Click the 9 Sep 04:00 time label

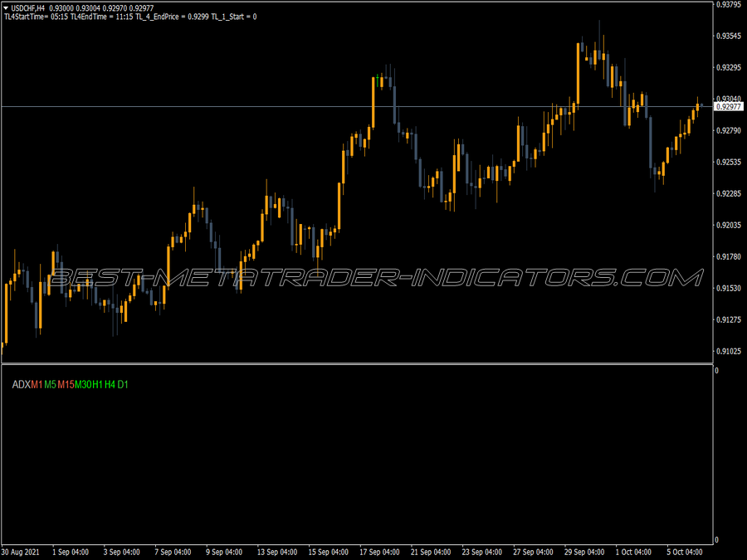coord(224,553)
